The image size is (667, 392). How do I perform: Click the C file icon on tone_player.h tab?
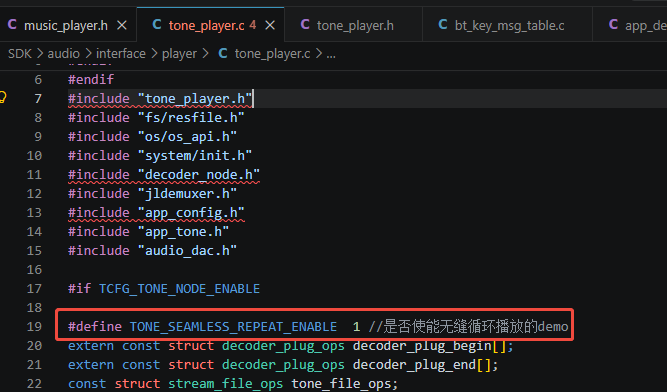click(x=305, y=25)
